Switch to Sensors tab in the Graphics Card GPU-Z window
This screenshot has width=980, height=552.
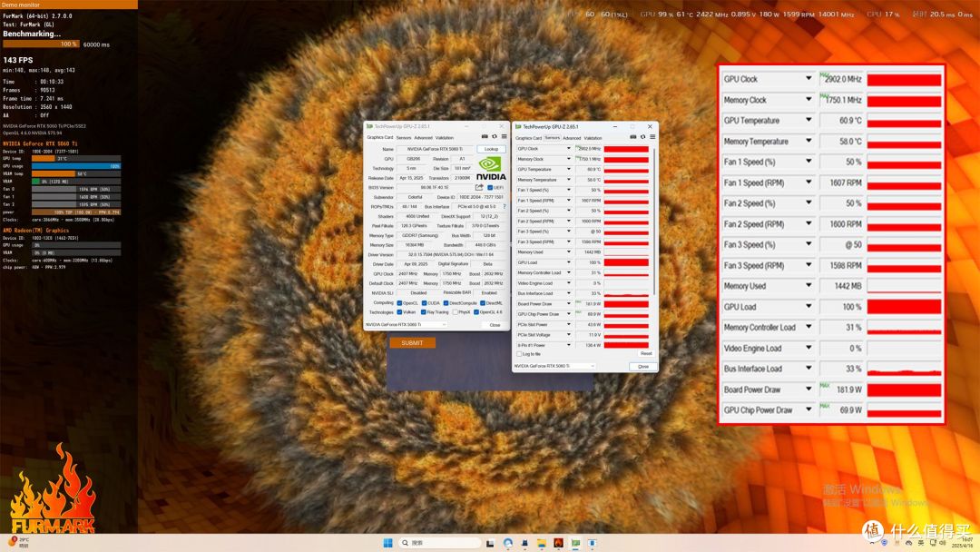[x=404, y=137]
